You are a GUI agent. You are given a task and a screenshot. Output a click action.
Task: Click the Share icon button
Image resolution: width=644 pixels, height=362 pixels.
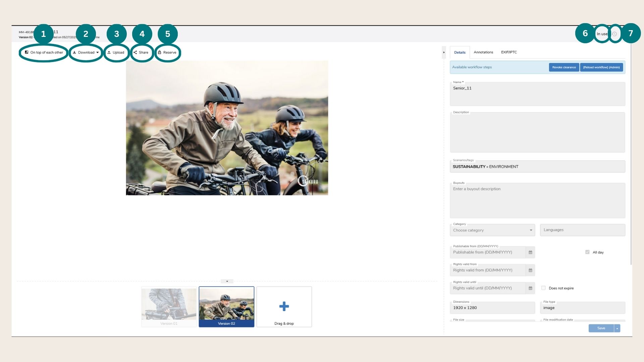coord(135,52)
